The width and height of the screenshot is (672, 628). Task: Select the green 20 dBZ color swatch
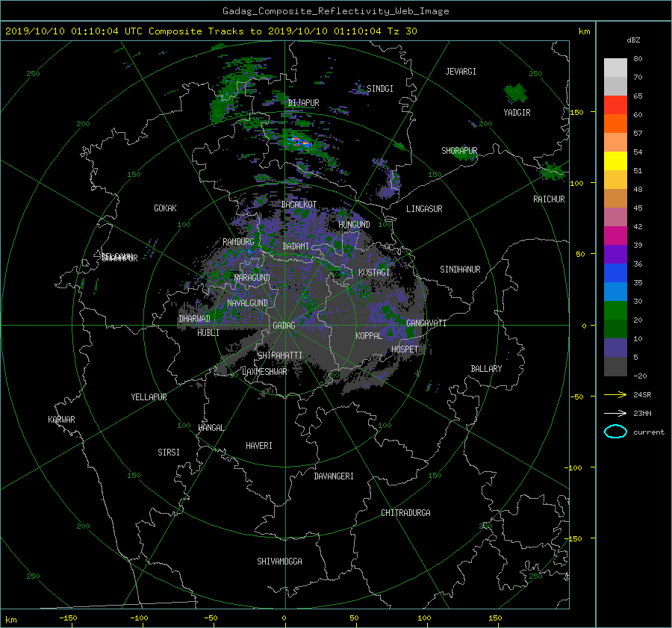(x=615, y=311)
